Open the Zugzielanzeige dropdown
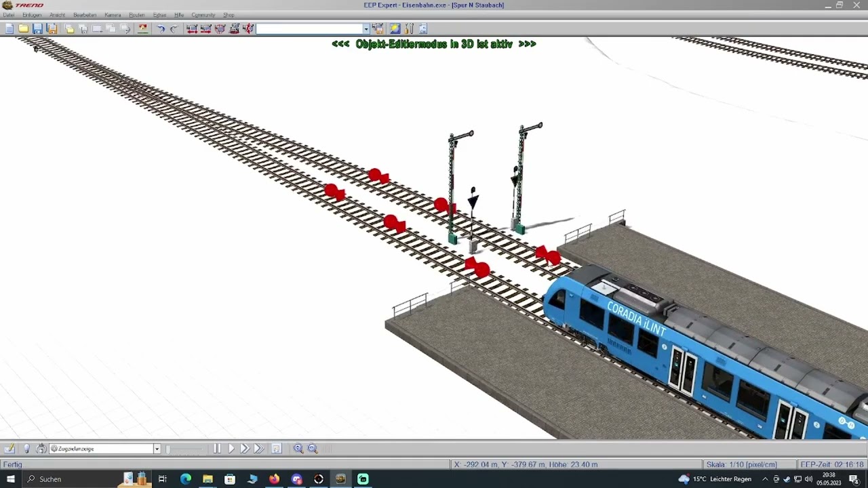Screen dimensions: 868x488 click(x=157, y=449)
